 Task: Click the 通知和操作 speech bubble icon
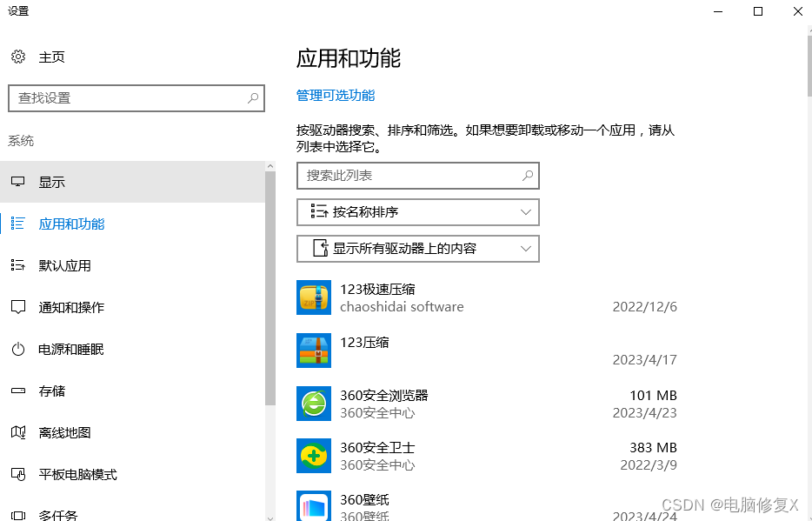18,307
